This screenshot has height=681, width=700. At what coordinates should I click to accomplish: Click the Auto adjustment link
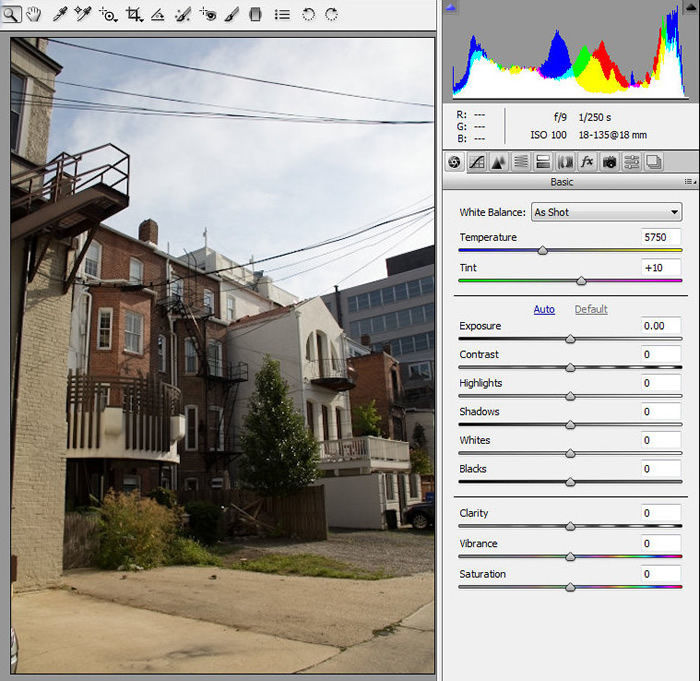click(x=544, y=309)
